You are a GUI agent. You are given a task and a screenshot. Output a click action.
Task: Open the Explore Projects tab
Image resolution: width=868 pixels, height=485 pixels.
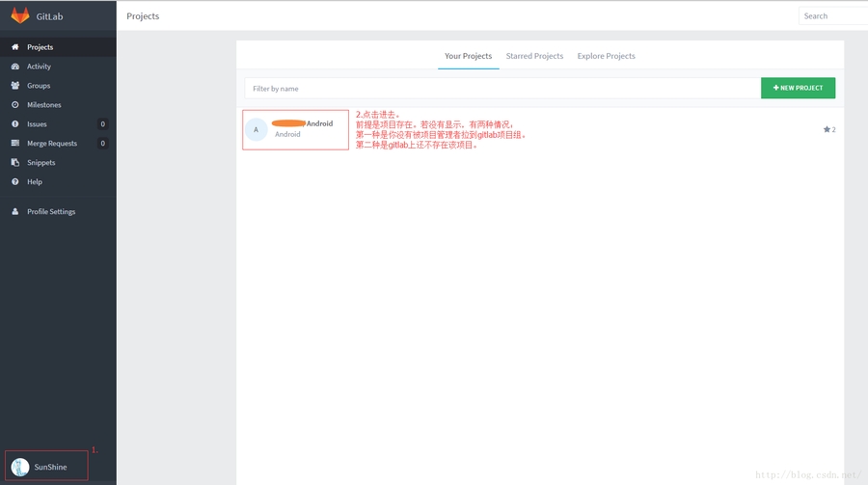606,56
